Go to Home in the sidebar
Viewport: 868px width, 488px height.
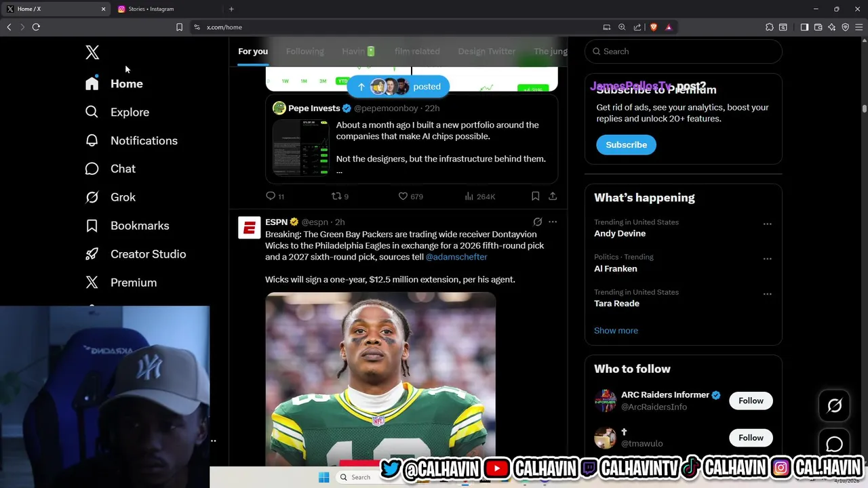click(114, 83)
